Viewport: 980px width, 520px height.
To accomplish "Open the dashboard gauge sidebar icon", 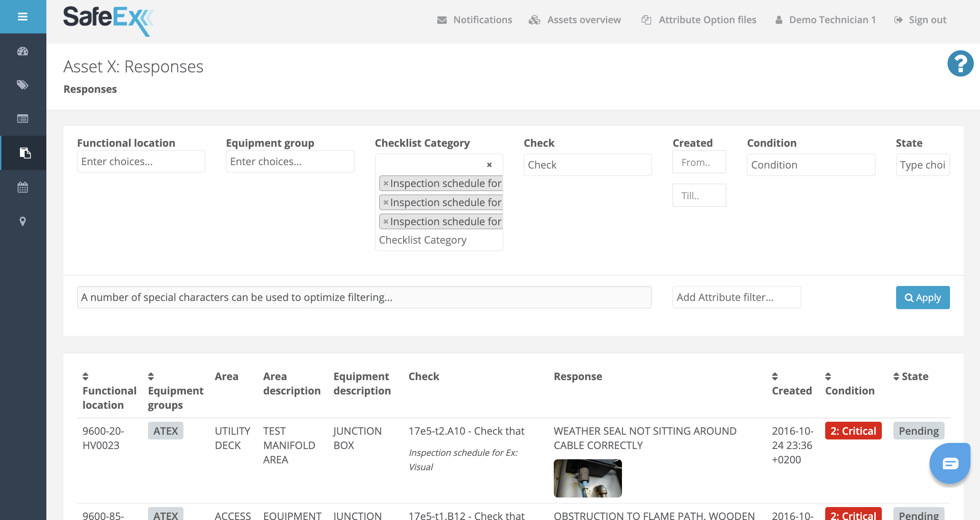I will coord(23,52).
